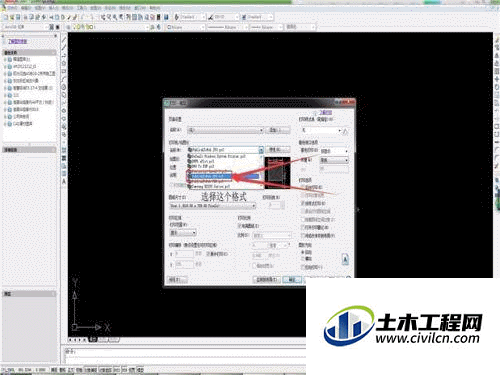Choose 'Default Windows System Printer.pc3' in list
The height and width of the screenshot is (375, 500).
pyautogui.click(x=217, y=156)
